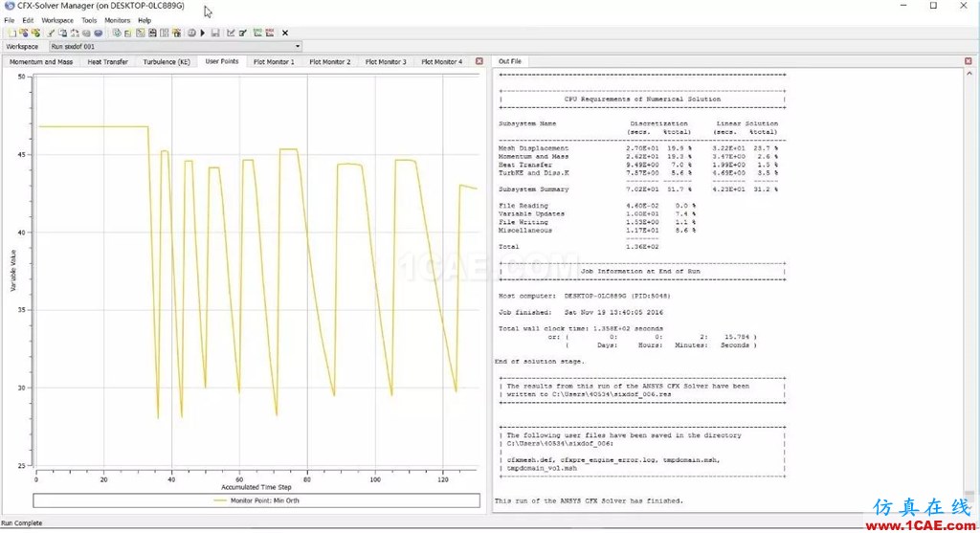980x533 pixels.
Task: Open the Edit menu
Action: click(x=28, y=20)
